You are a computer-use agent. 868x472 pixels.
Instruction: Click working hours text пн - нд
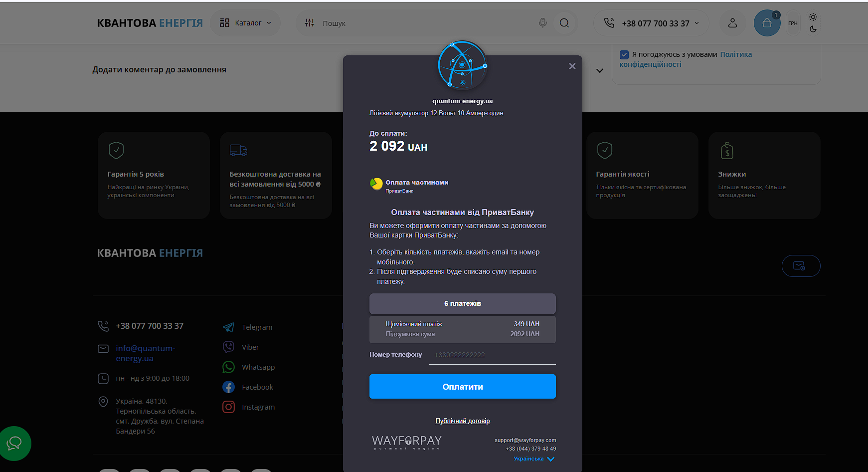pos(153,379)
